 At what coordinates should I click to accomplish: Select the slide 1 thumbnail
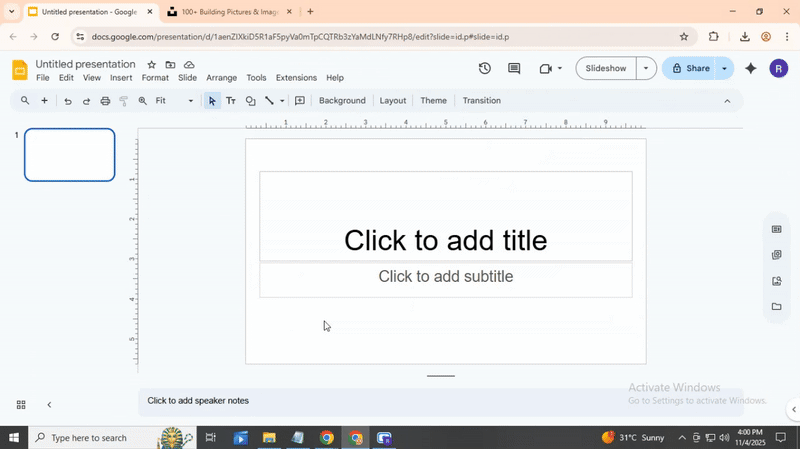(x=70, y=155)
